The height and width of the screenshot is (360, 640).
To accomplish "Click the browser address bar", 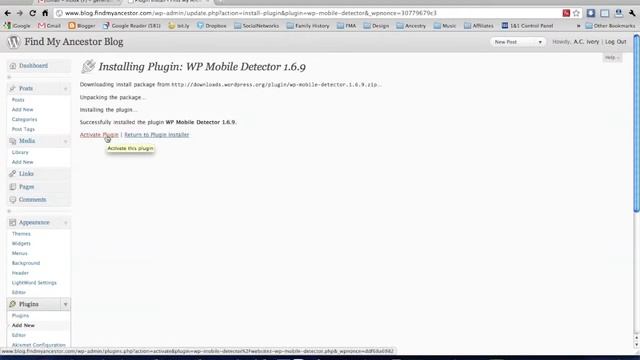I will tap(310, 13).
